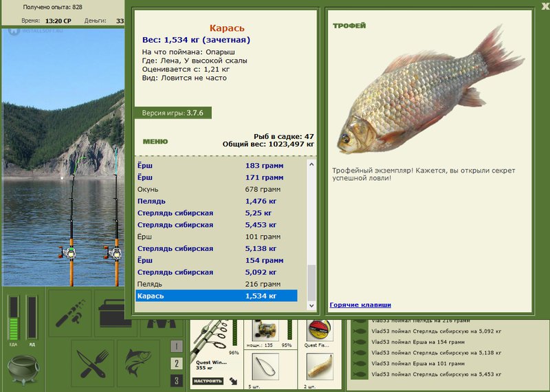Screen dimensions: 550x392
Task: Click the ЯД level bar
Action: pyautogui.click(x=32, y=318)
